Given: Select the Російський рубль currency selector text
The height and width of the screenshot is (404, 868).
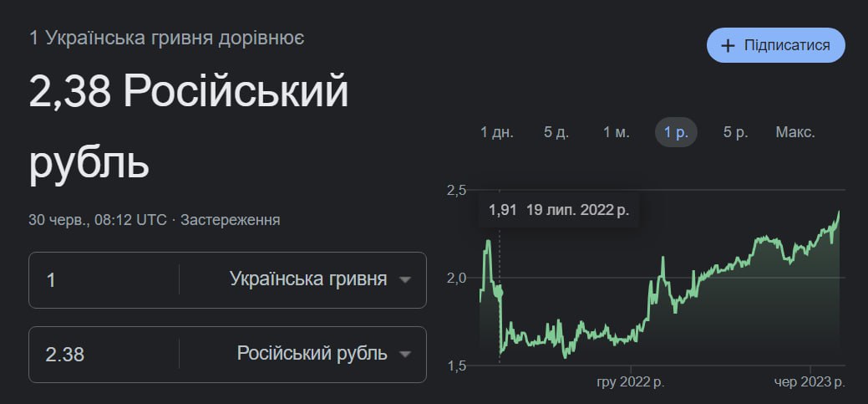Looking at the screenshot, I should pos(312,354).
